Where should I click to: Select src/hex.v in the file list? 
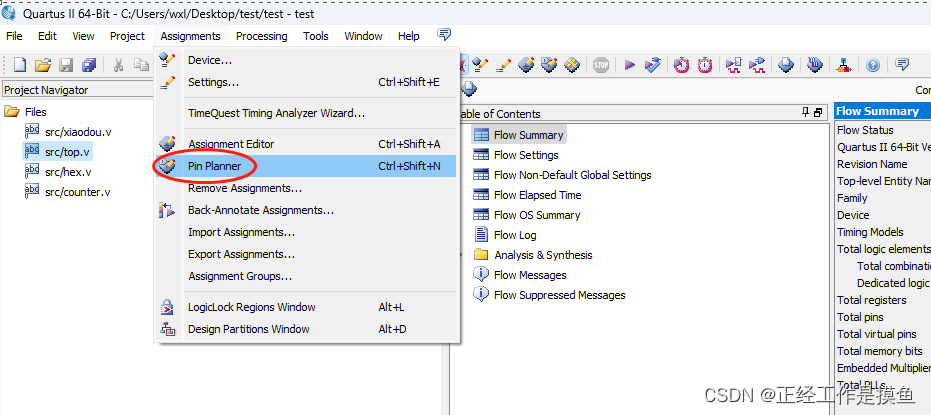coord(58,172)
